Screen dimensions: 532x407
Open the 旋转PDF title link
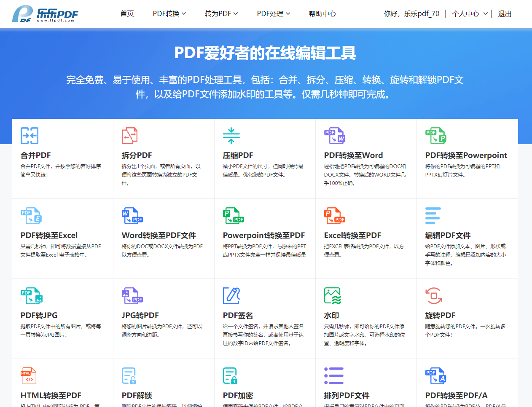441,315
